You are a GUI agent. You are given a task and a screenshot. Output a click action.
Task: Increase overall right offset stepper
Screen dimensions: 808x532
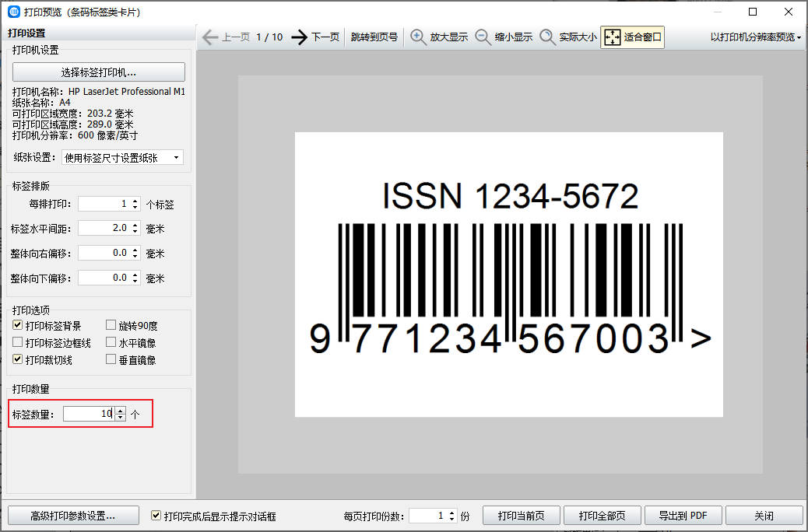pos(135,249)
